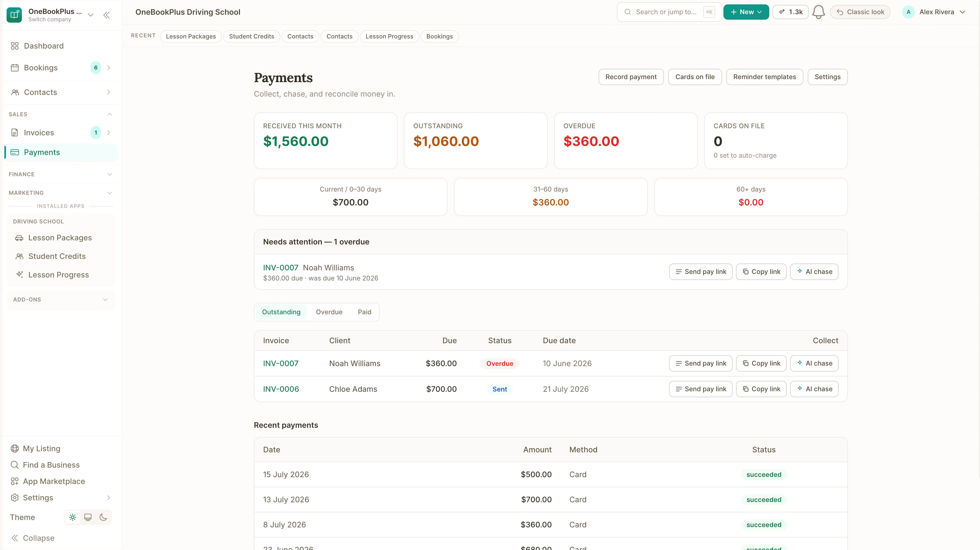The image size is (980, 550).
Task: Expand the FINANCE section
Action: 61,174
